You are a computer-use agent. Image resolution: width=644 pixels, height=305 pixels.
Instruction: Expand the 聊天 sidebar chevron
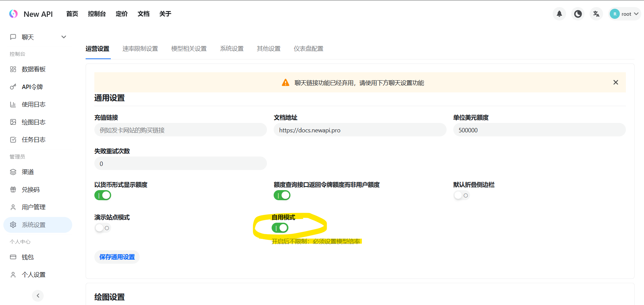pos(64,37)
